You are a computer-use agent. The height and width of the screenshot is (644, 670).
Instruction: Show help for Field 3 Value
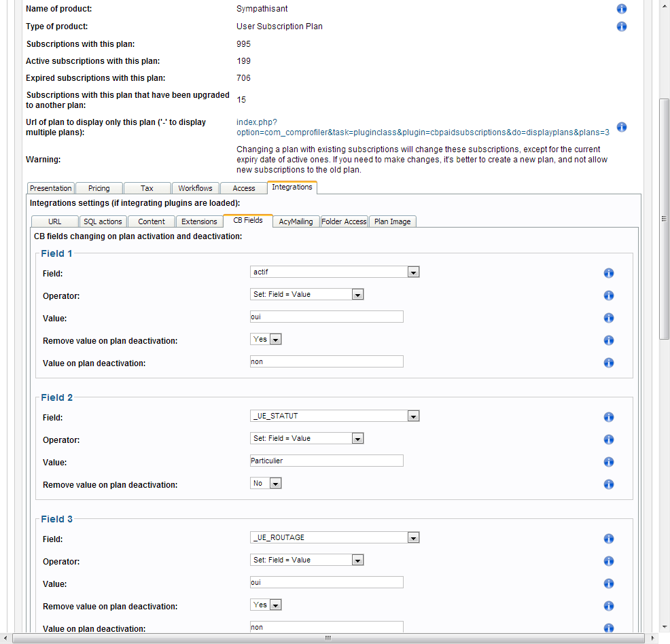tap(608, 584)
